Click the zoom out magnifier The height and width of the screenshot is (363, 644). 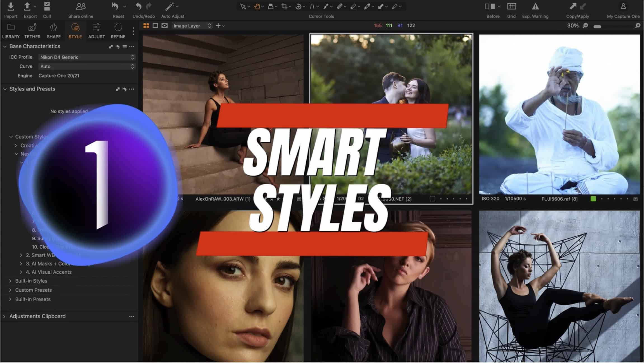click(585, 25)
